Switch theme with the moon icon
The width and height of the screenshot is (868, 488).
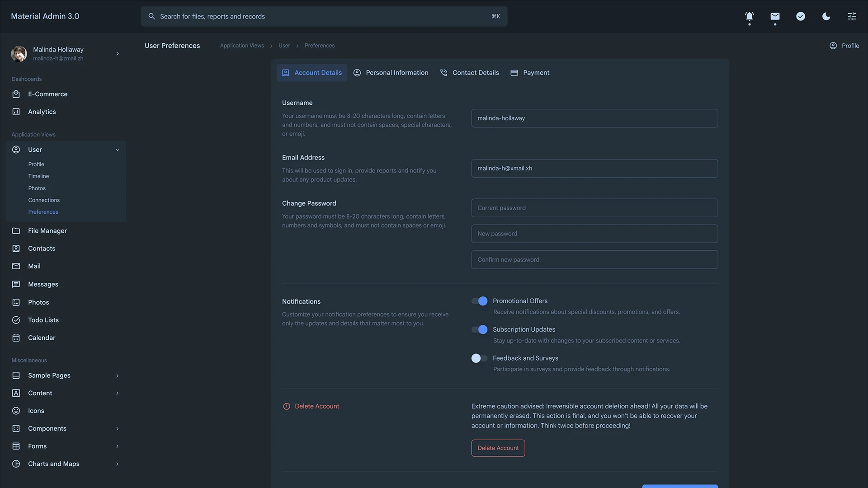pyautogui.click(x=826, y=16)
